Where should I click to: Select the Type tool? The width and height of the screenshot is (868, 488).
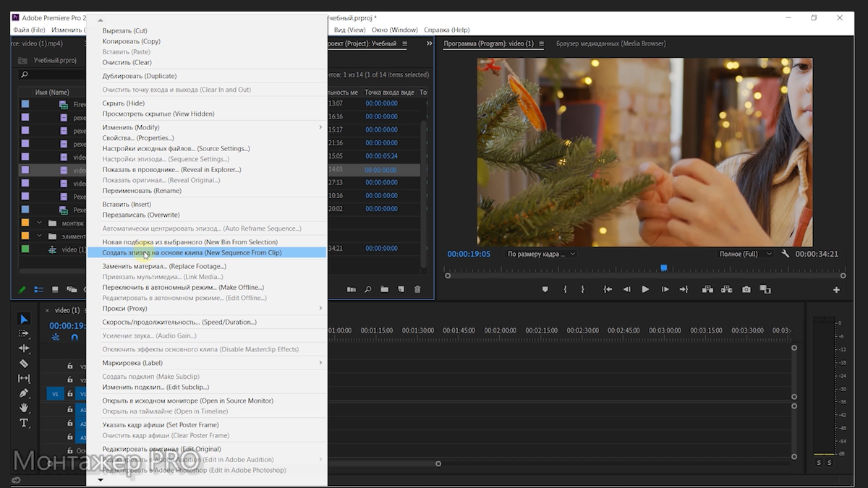tap(24, 423)
